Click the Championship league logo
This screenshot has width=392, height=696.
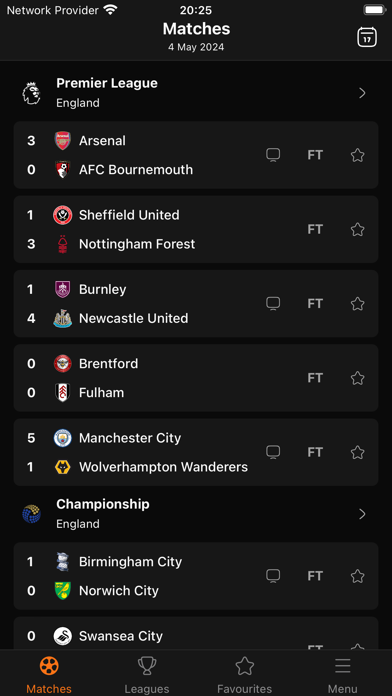point(32,514)
